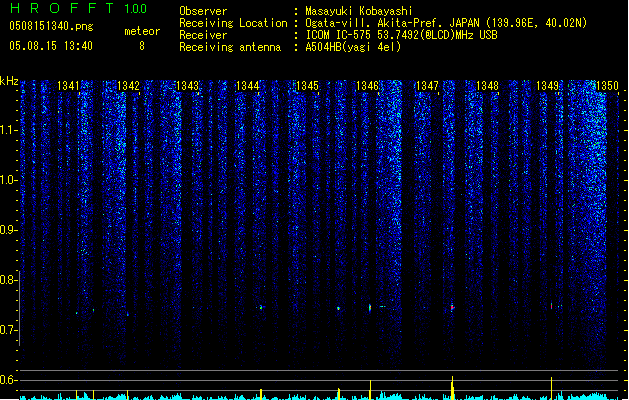The image size is (629, 400).
Task: Click the 1347 time marker
Action: click(427, 86)
